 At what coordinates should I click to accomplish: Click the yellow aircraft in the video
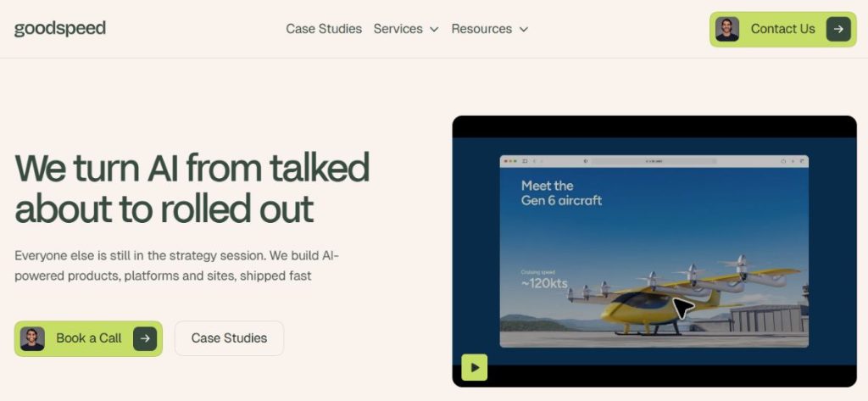(685, 295)
